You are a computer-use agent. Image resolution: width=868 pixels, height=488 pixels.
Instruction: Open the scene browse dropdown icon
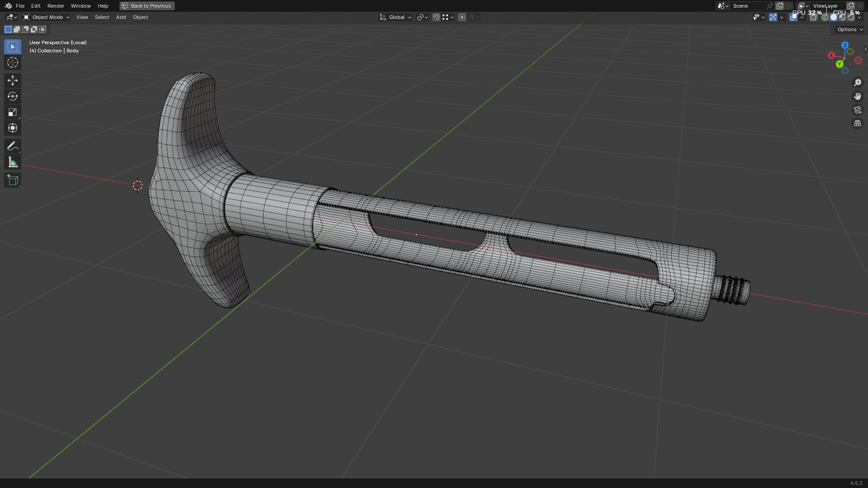click(x=723, y=6)
